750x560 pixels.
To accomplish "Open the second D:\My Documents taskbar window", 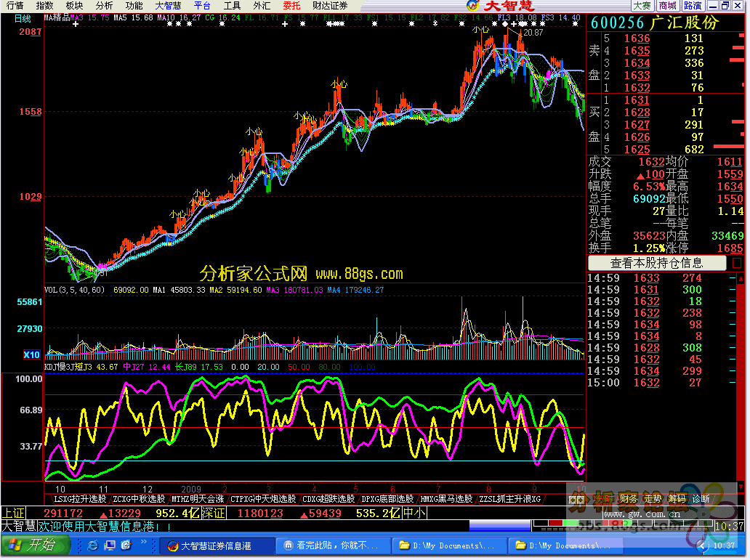I will [x=566, y=545].
